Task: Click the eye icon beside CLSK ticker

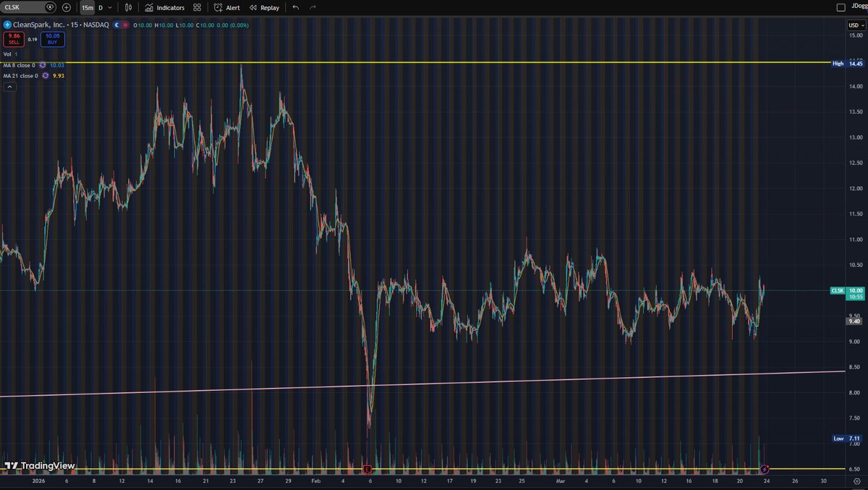Action: 50,7
